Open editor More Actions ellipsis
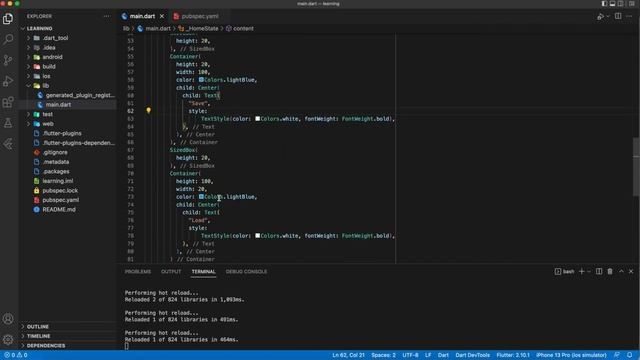This screenshot has height=360, width=640. [629, 16]
